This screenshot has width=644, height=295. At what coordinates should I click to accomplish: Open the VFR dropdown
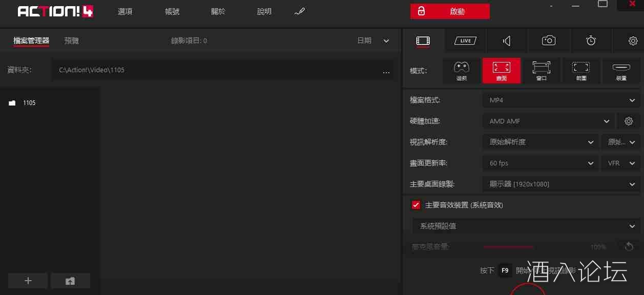coord(620,163)
